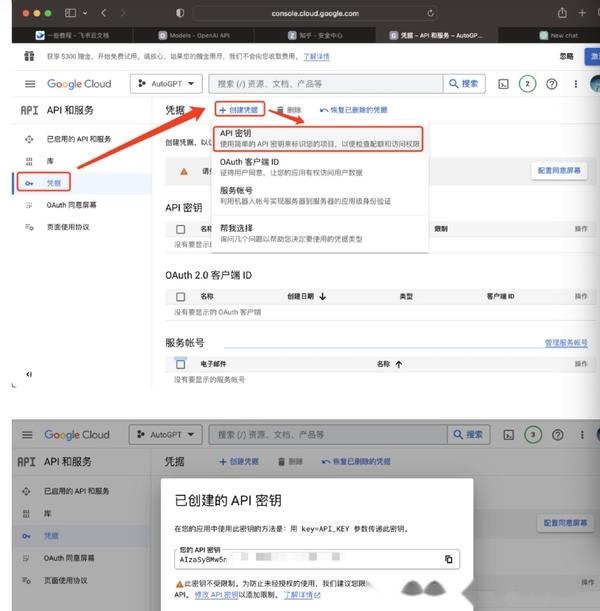Screen dimensions: 600x611
Task: Open the Safari share icon
Action: tap(562, 13)
